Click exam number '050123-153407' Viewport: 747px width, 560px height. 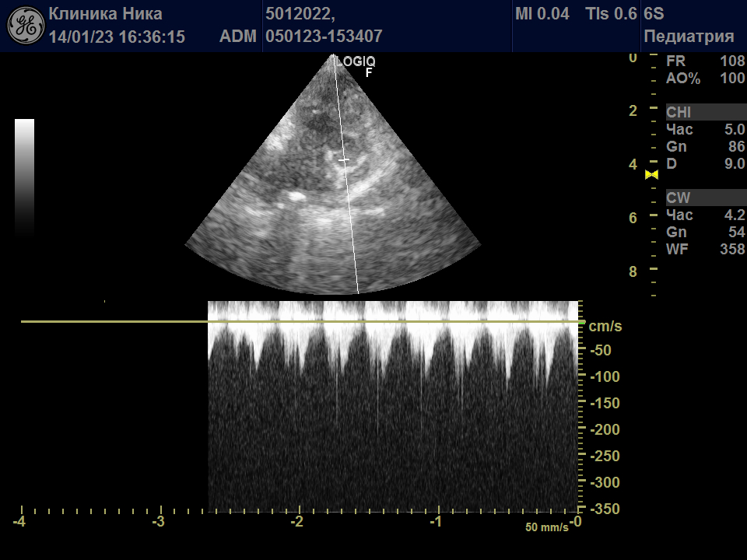(x=324, y=37)
